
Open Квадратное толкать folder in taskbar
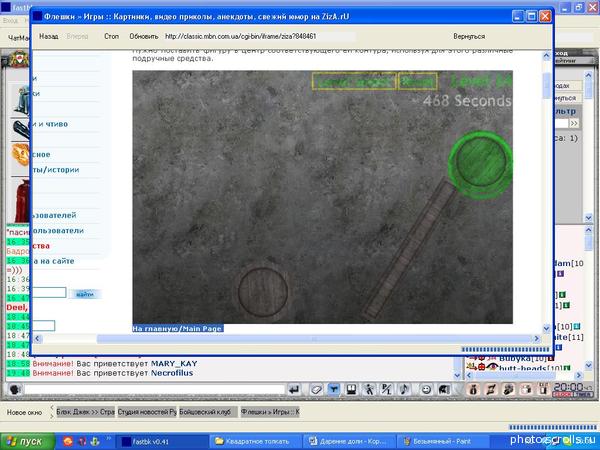click(x=256, y=442)
